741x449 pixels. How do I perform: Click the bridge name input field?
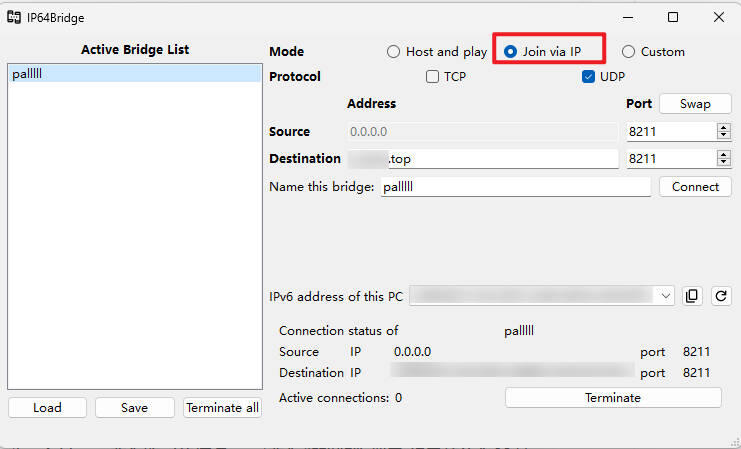point(515,187)
